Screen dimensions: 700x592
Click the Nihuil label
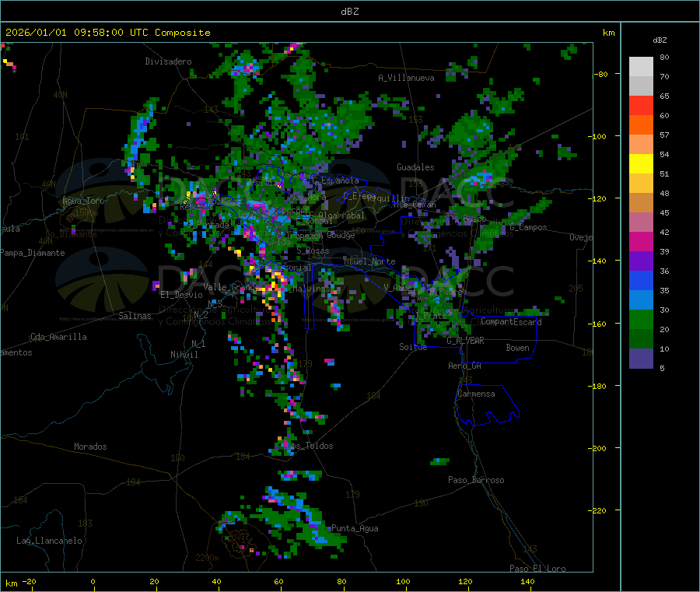click(184, 355)
